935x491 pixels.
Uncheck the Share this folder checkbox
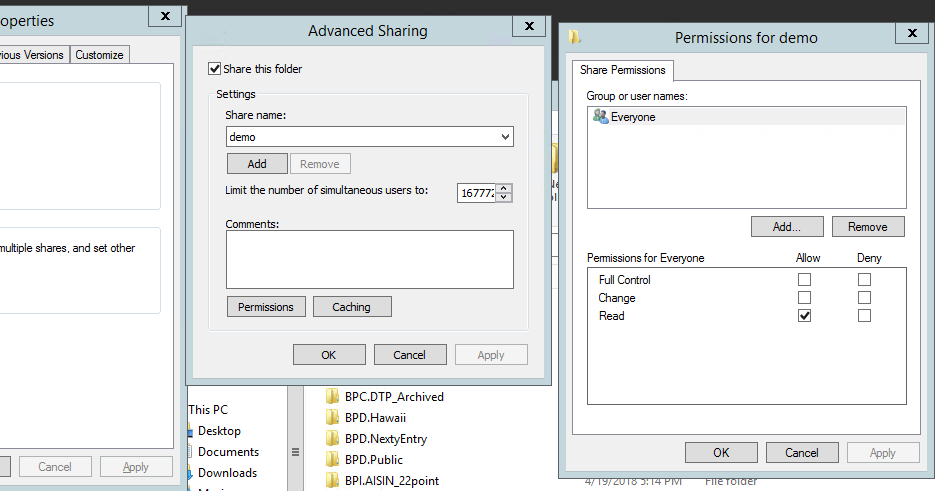click(214, 69)
